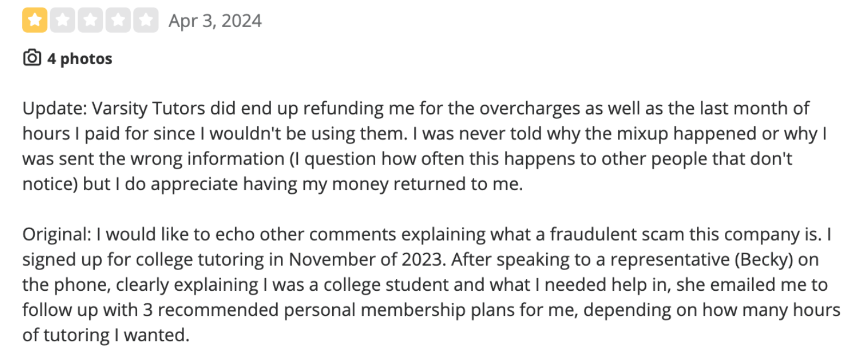Click the review date Apr 3, 2024
Image resolution: width=868 pixels, height=355 pixels.
tap(215, 20)
